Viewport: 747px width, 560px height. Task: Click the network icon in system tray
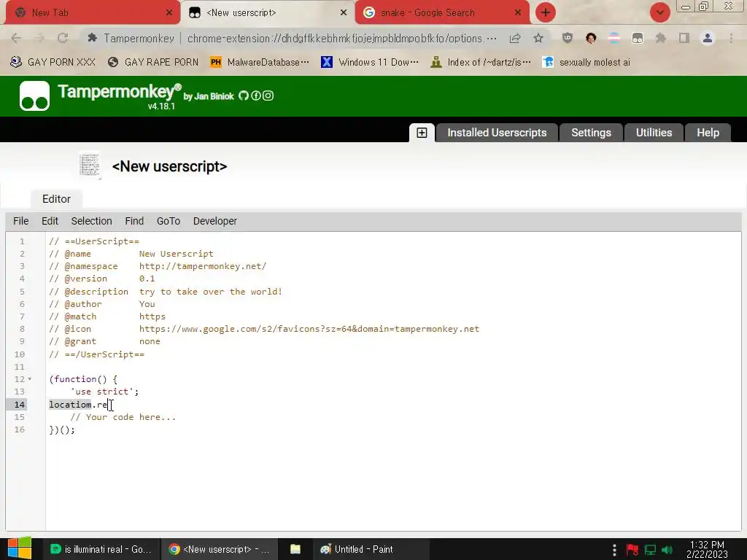point(650,550)
